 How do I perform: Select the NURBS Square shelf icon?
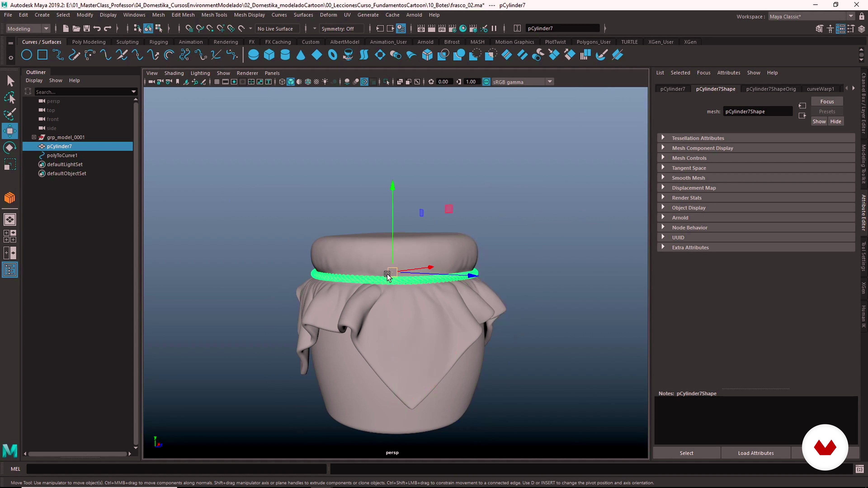(x=42, y=55)
